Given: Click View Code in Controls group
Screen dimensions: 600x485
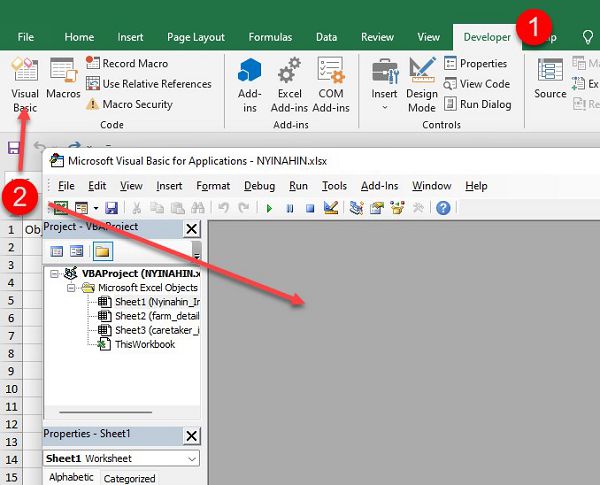Looking at the screenshot, I should (477, 83).
